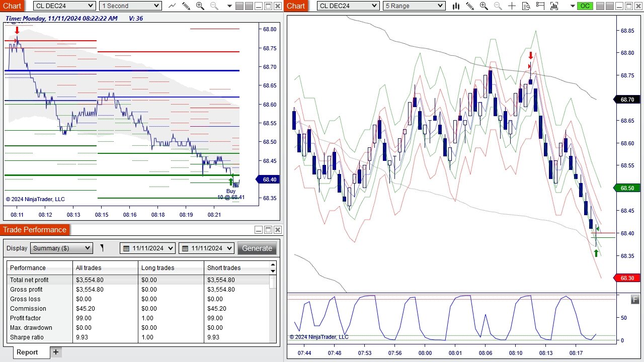Click the Short trades column header

237,267
